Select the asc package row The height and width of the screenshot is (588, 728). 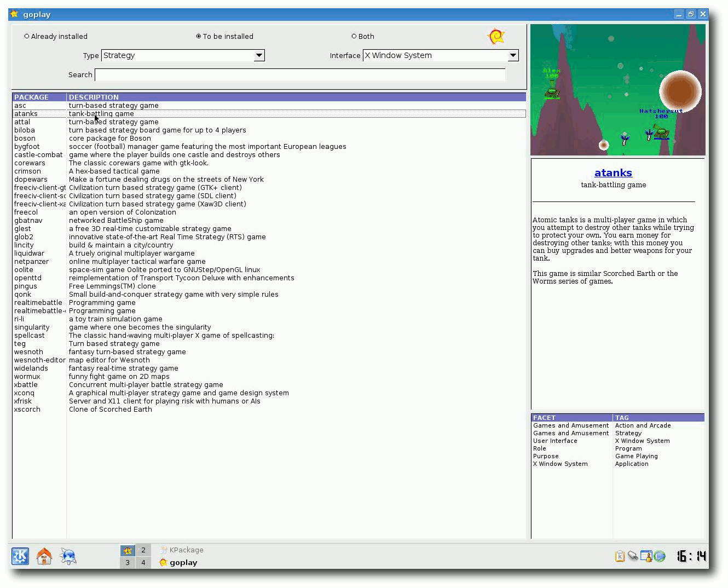269,106
